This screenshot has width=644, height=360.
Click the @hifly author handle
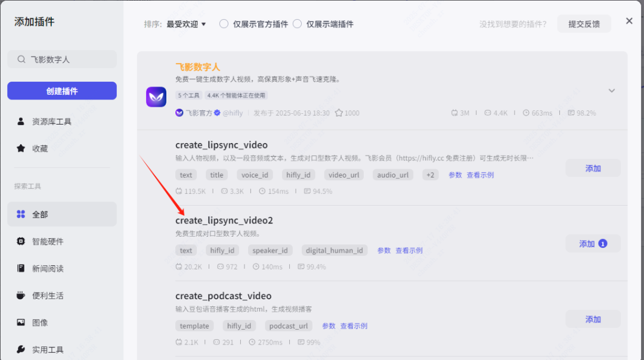pyautogui.click(x=233, y=113)
